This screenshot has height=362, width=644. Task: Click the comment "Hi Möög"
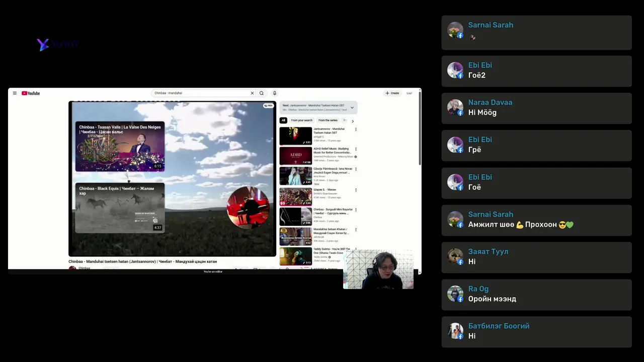point(482,113)
